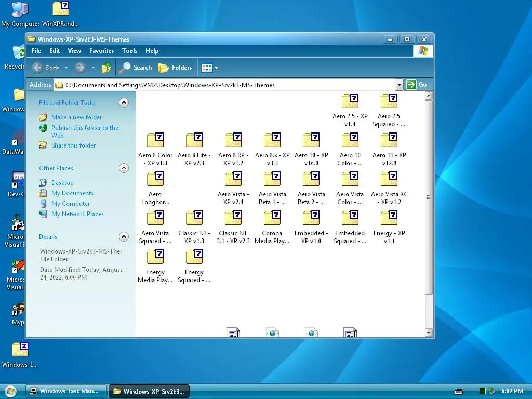Click Publish this folder to the Web
The width and height of the screenshot is (532, 399).
[79, 131]
